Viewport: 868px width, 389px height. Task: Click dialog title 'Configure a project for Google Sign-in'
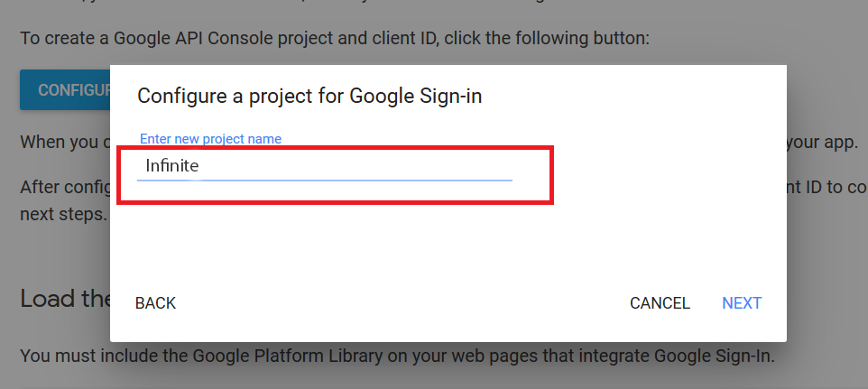tap(309, 96)
